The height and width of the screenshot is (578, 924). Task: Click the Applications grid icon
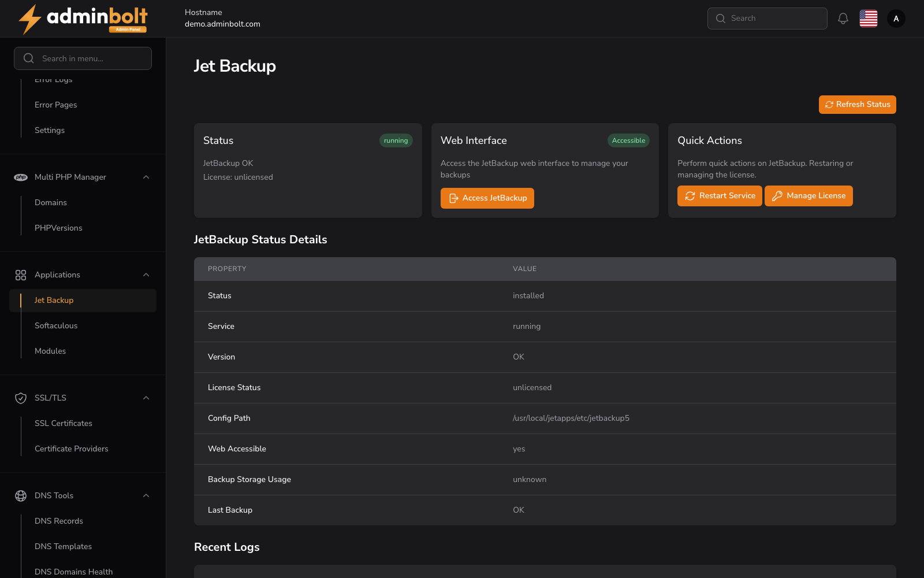click(21, 275)
